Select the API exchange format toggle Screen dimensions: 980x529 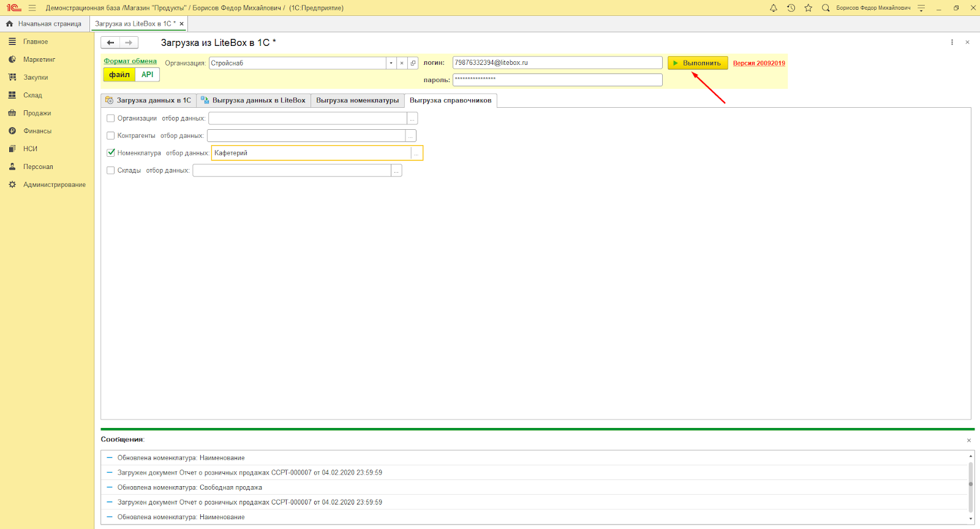point(148,75)
